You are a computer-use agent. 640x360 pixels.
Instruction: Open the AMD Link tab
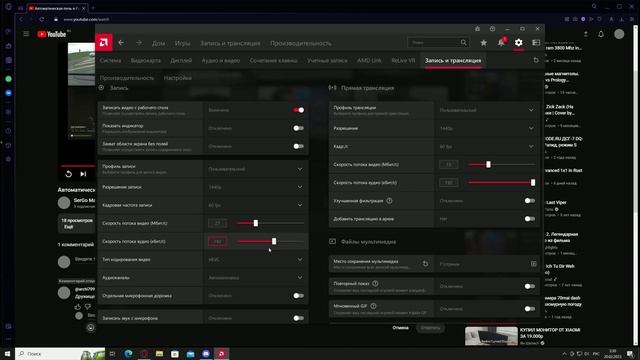tap(369, 60)
